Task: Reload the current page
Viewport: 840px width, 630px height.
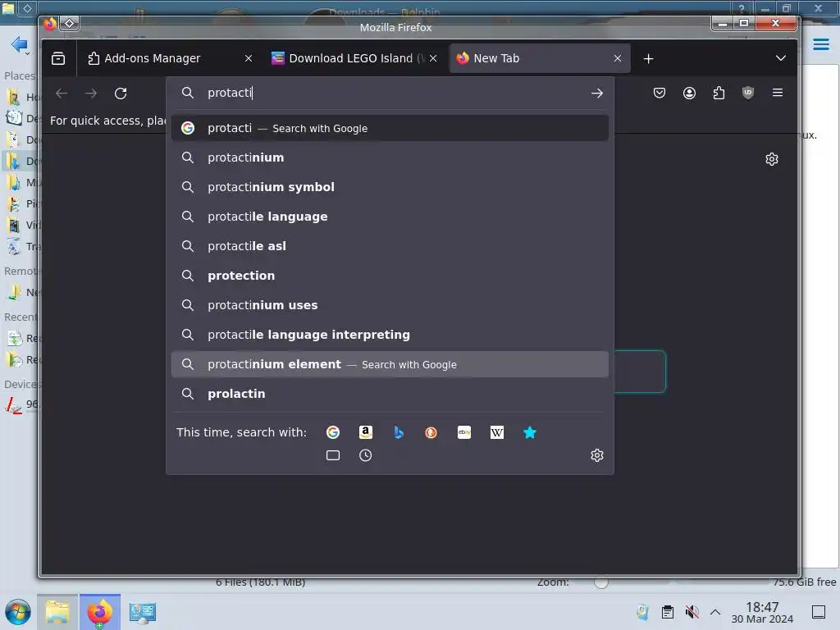Action: click(121, 94)
